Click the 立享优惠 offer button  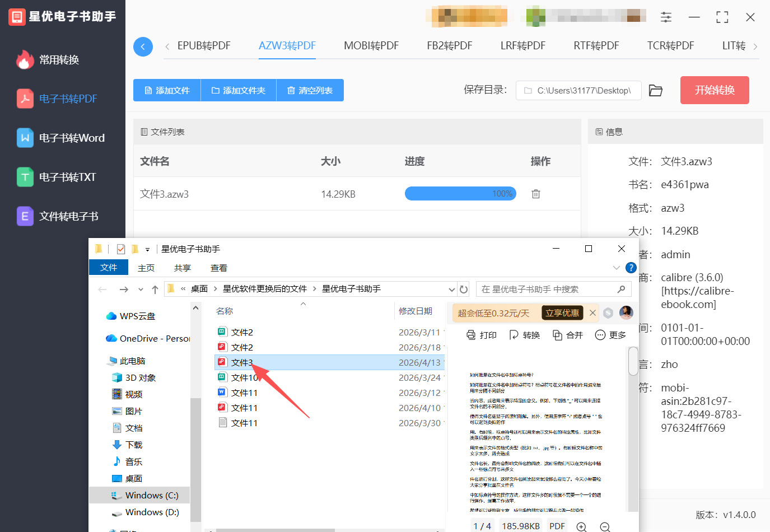pos(563,313)
